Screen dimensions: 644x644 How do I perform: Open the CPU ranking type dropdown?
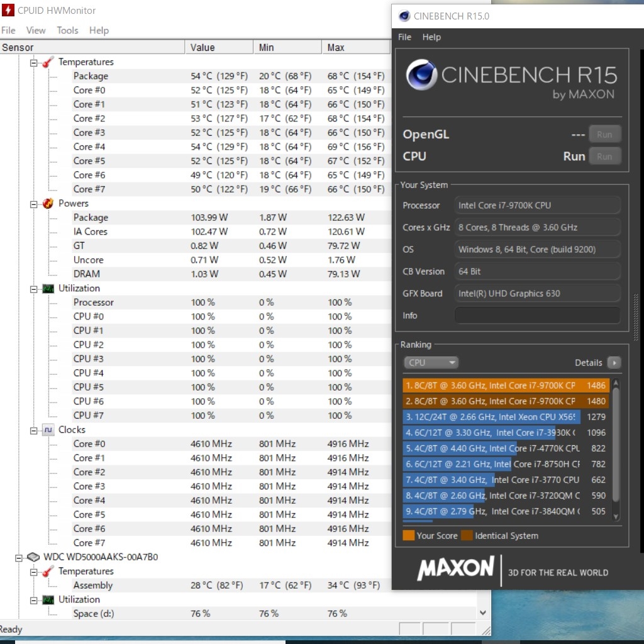431,363
